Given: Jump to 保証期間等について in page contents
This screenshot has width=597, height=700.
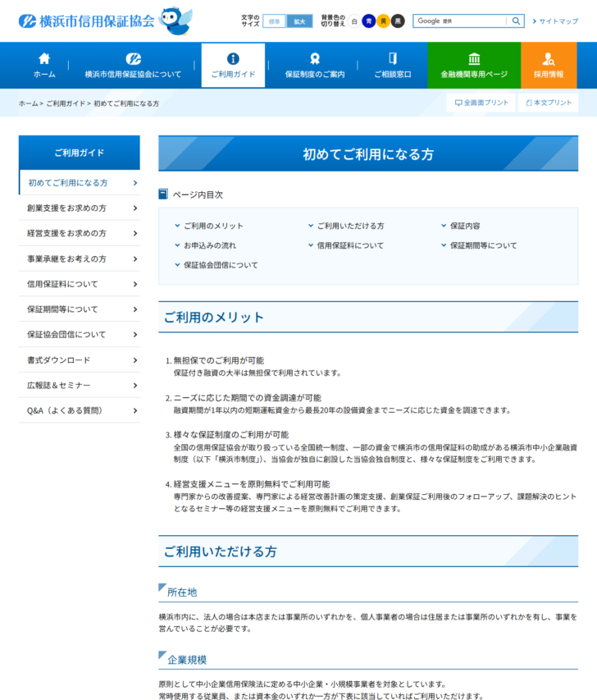Looking at the screenshot, I should pyautogui.click(x=479, y=245).
